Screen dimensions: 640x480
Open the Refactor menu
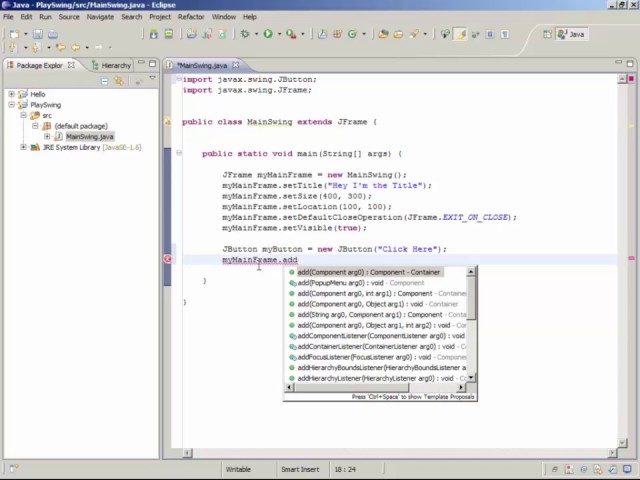191,17
